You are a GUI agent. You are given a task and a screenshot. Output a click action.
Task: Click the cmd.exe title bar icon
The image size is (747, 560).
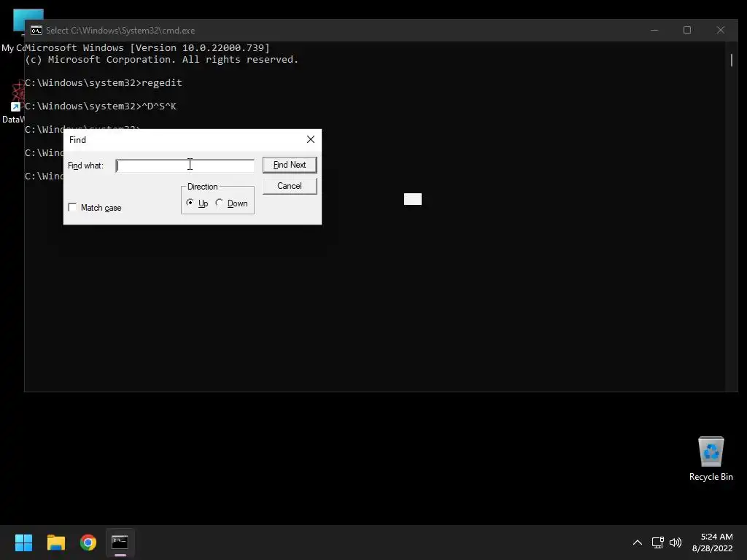pos(36,31)
